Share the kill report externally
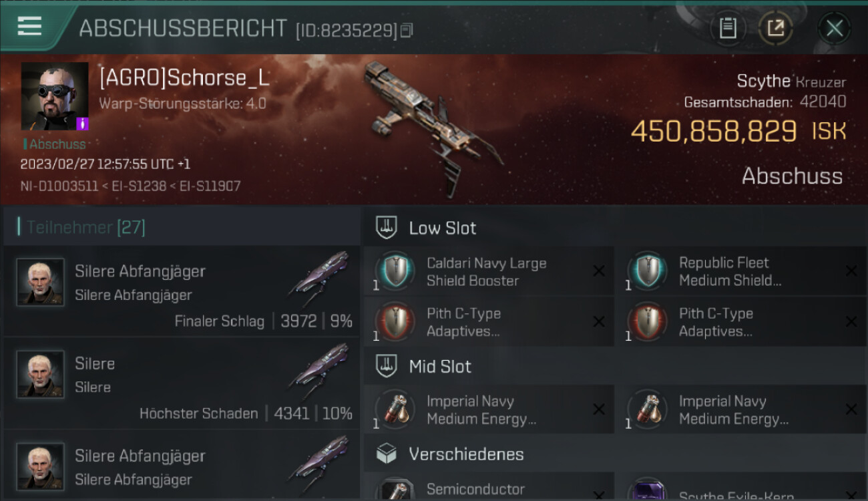The image size is (868, 501). click(x=776, y=28)
